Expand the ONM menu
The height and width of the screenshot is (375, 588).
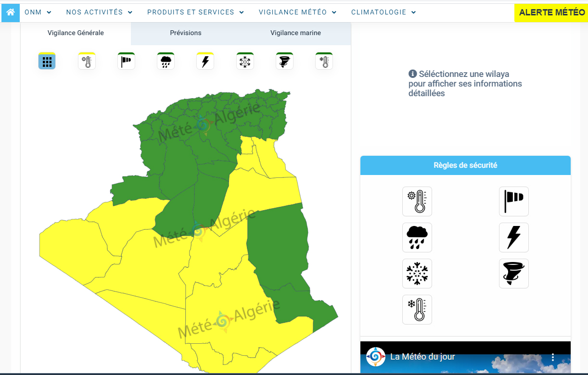[38, 12]
